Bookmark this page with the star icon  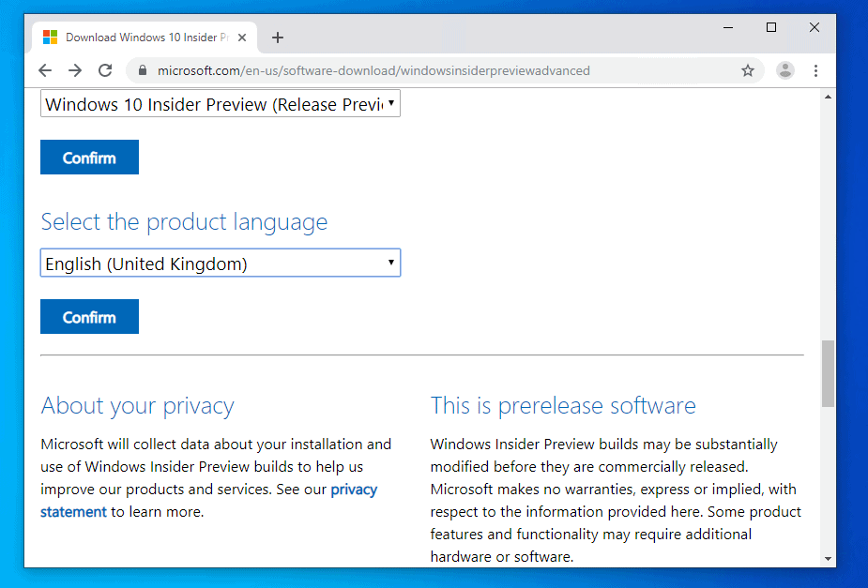point(748,70)
